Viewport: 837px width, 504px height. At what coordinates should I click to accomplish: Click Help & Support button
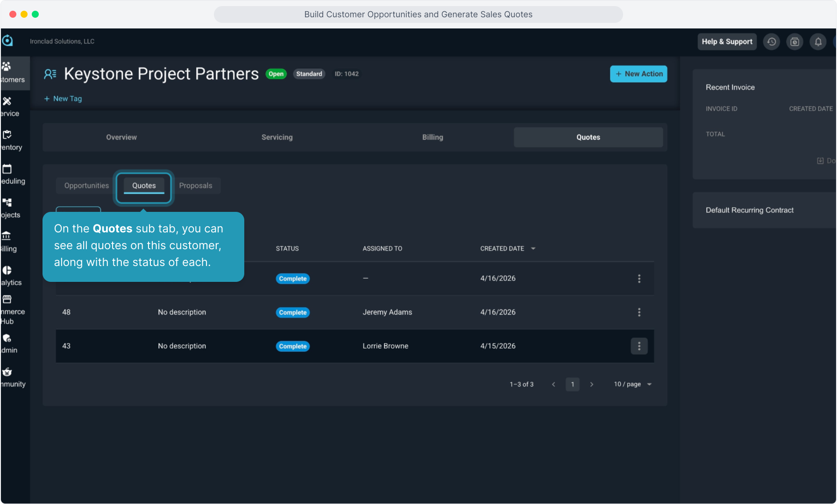tap(727, 42)
